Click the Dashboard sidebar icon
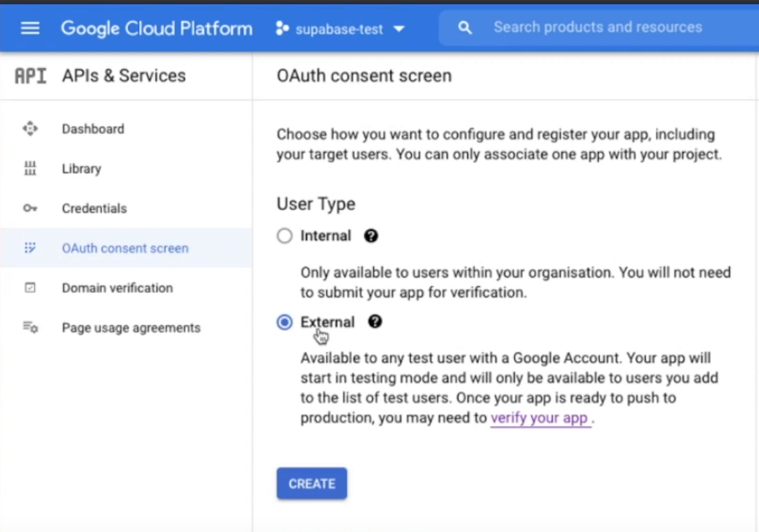The width and height of the screenshot is (759, 532). [30, 129]
